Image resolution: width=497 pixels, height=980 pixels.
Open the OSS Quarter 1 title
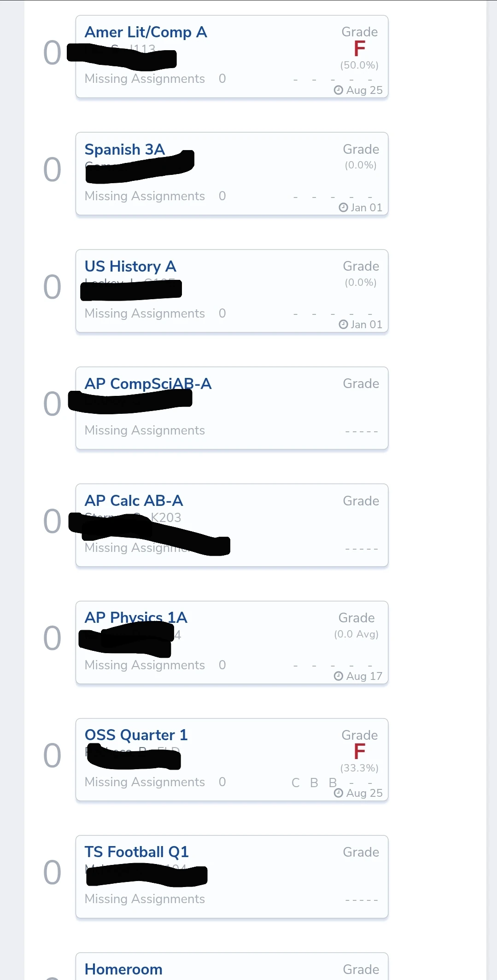(x=136, y=735)
